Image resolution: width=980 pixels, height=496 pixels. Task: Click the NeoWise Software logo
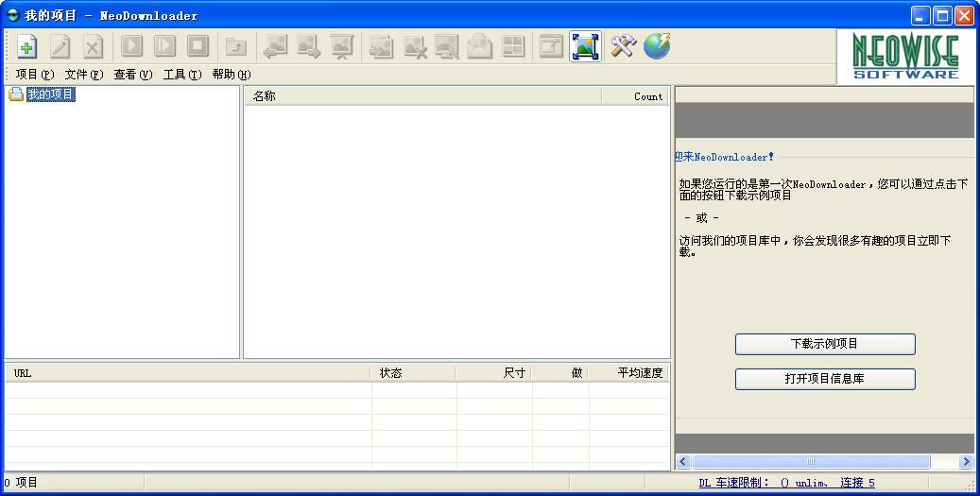(x=905, y=57)
